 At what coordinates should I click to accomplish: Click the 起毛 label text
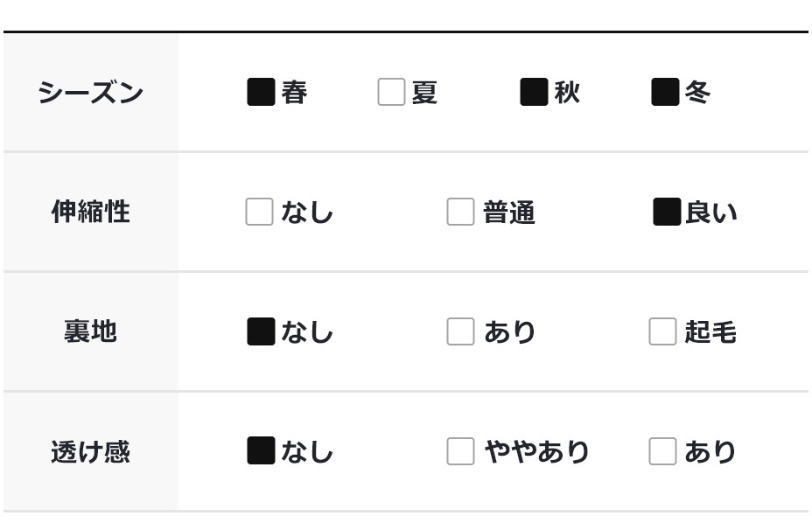pos(710,332)
